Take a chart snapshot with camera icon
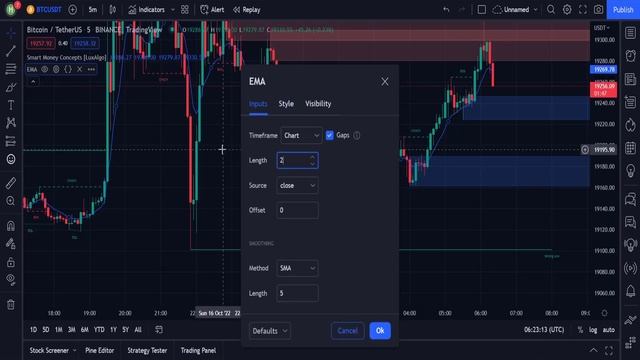640x360 pixels. [598, 10]
